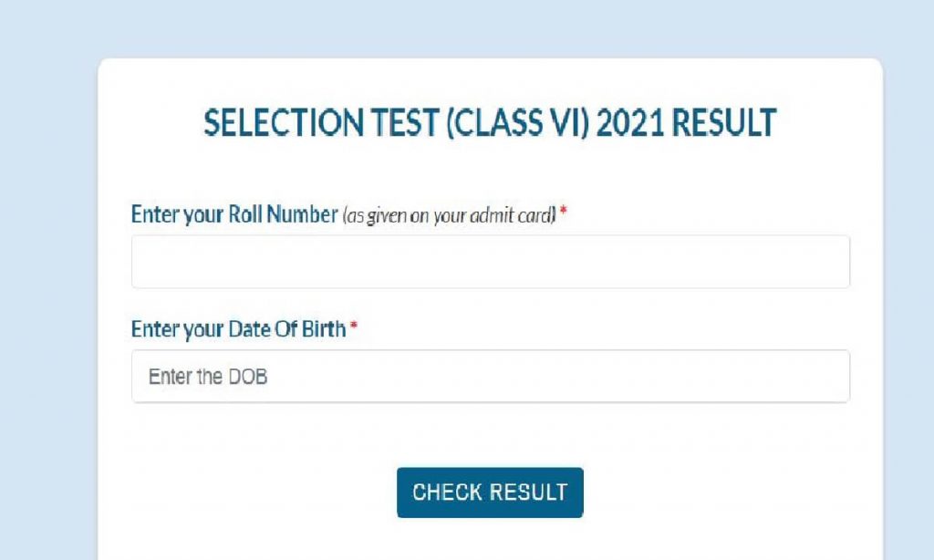This screenshot has height=560, width=934.
Task: Click the 'Enter your Date Of Birth' label
Action: tap(239, 330)
